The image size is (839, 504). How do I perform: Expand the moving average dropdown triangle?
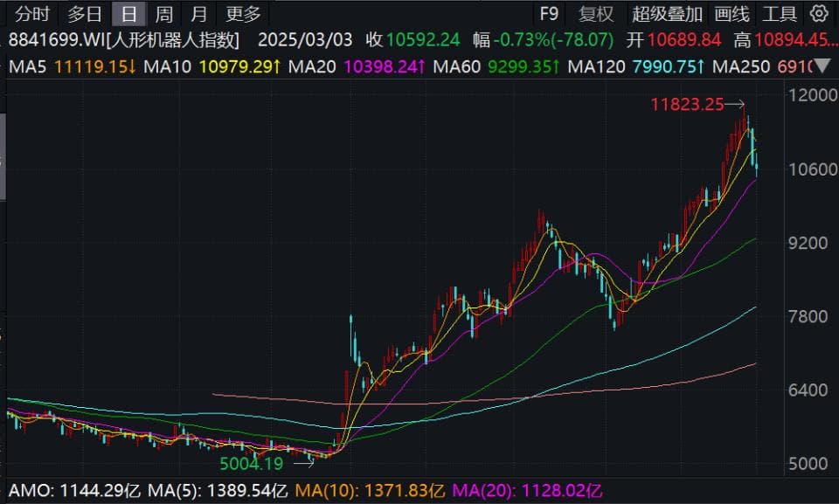[x=822, y=67]
